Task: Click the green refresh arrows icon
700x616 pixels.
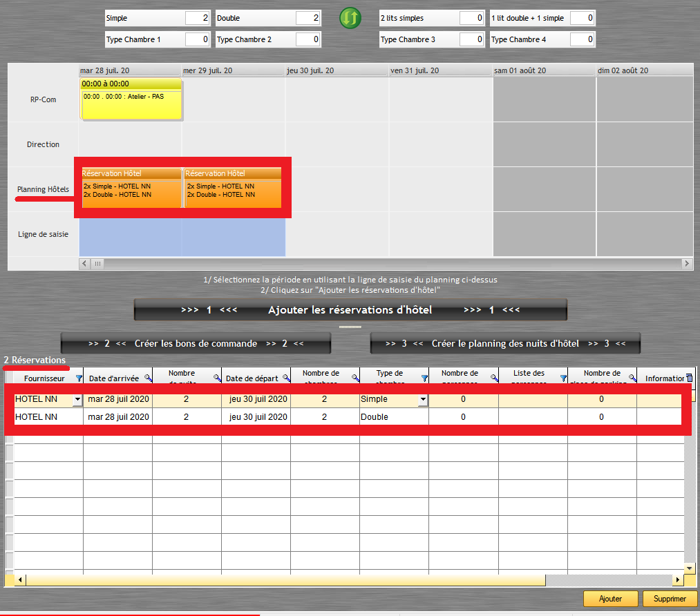Action: (x=350, y=19)
